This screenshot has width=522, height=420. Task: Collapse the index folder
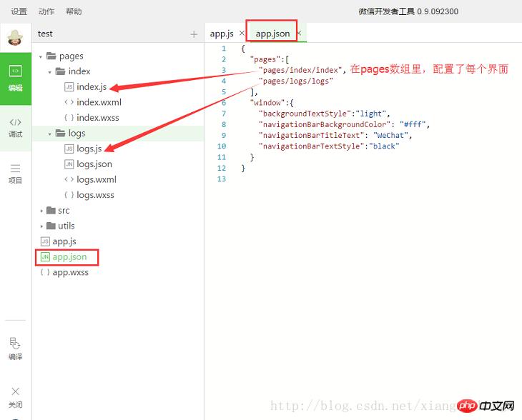[50, 71]
